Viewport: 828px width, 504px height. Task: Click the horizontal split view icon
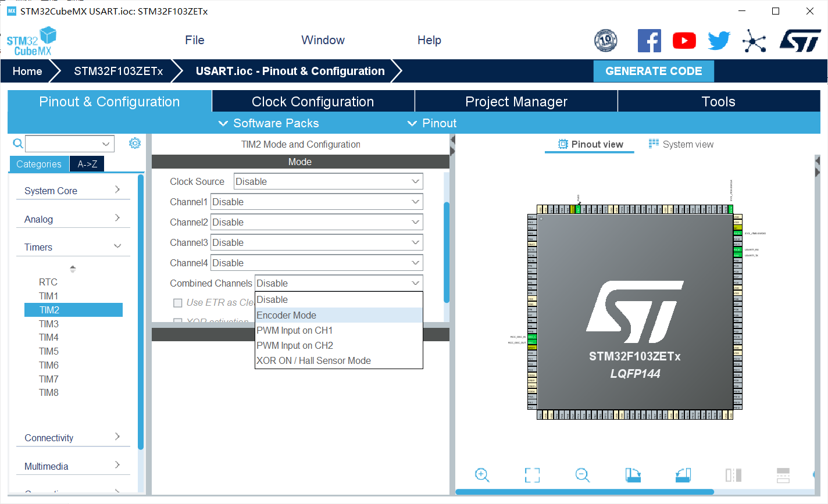point(783,475)
